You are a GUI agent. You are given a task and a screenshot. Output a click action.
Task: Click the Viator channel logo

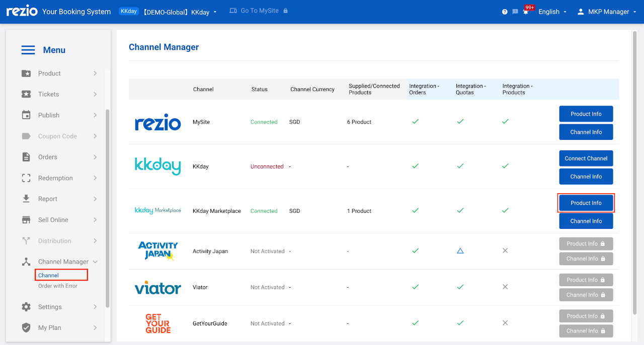click(x=157, y=287)
